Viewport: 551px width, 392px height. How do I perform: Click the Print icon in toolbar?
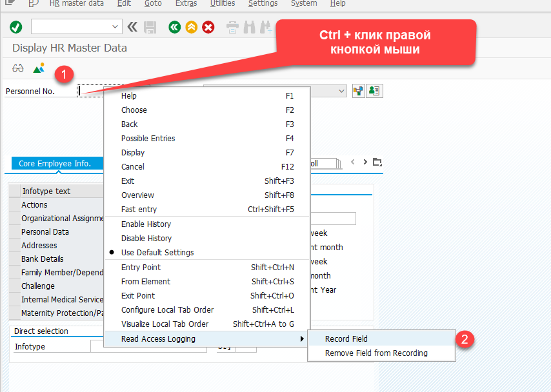pos(232,27)
